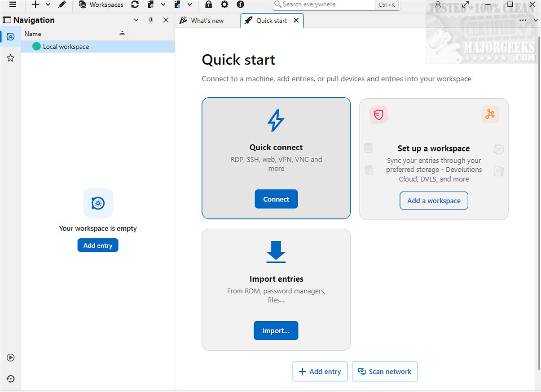Click the play sessions sidebar icon
Image resolution: width=541 pixels, height=392 pixels.
point(10,357)
